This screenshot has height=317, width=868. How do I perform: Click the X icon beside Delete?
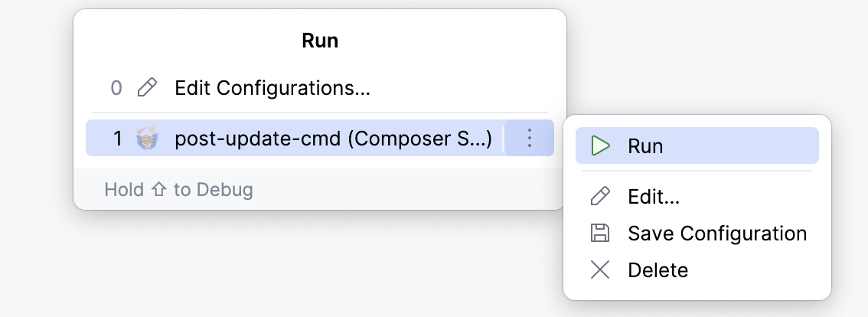click(601, 270)
